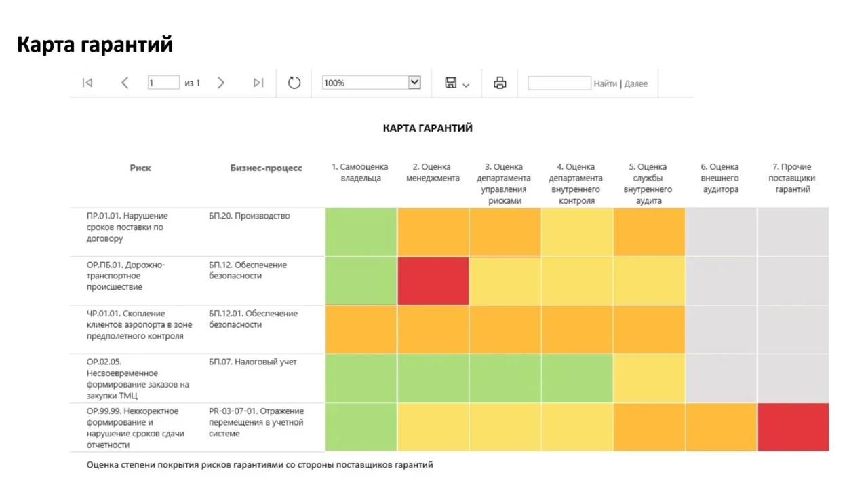Click header 4. Оценка департамента внутреннего контроля

click(x=576, y=184)
